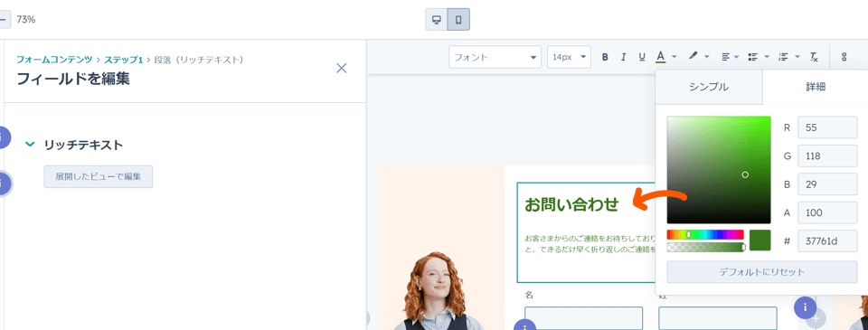Viewport: 868px width, 330px height.
Task: Click the 73% zoom level text
Action: tap(26, 19)
